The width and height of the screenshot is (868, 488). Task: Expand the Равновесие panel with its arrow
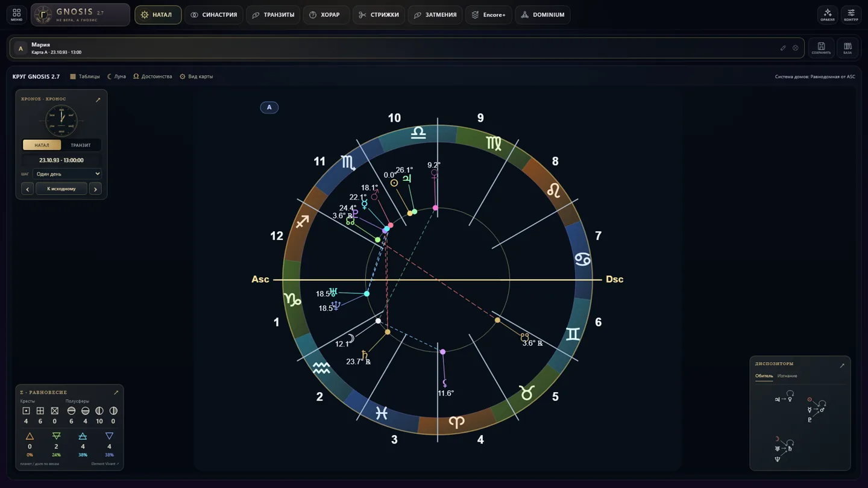pos(116,393)
